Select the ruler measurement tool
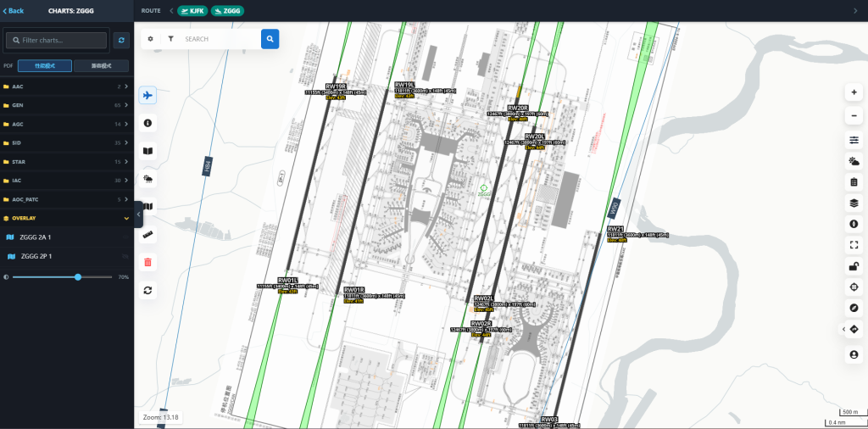The width and height of the screenshot is (868, 429). point(147,235)
